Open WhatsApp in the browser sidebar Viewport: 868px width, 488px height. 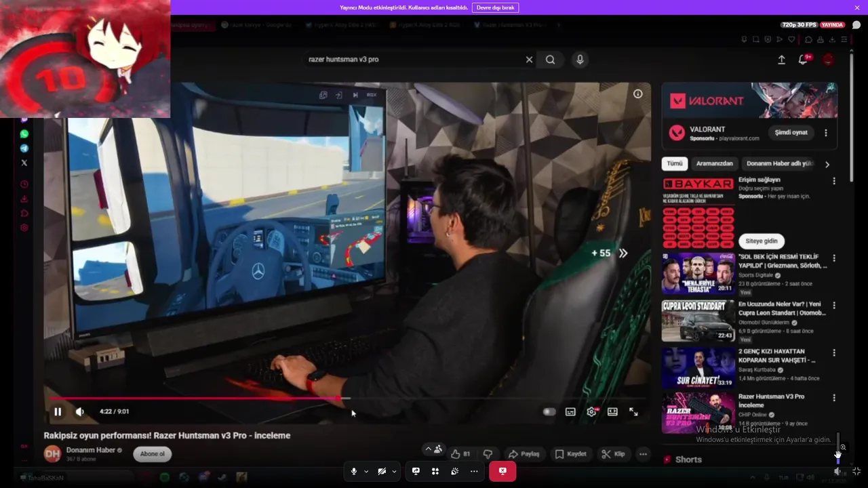pos(24,134)
